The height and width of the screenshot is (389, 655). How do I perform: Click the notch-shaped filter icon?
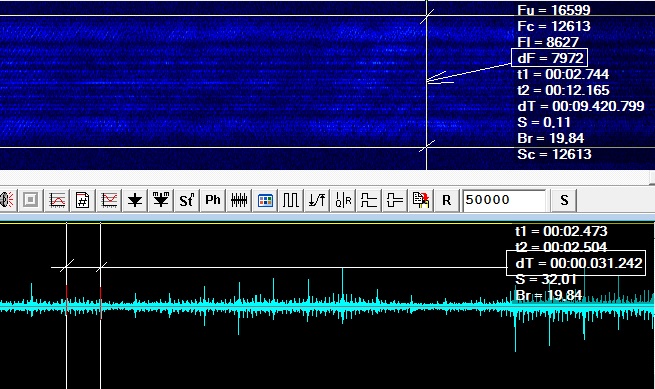tap(395, 200)
